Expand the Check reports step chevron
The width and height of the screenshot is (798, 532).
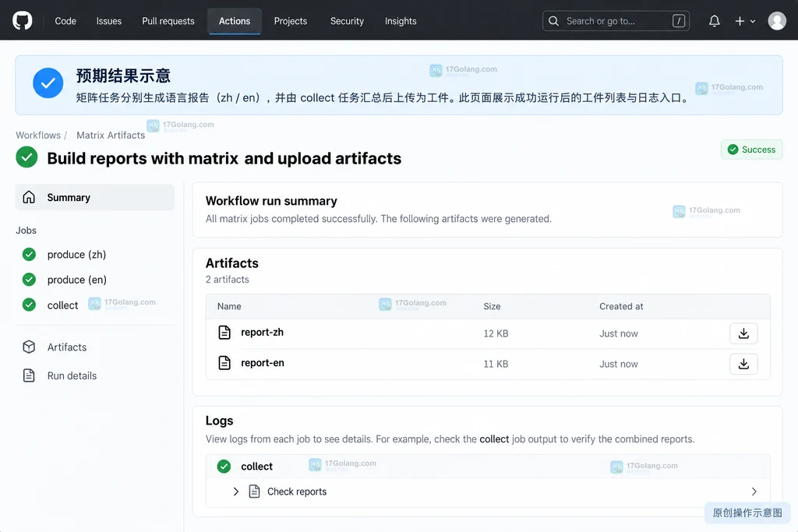point(235,491)
